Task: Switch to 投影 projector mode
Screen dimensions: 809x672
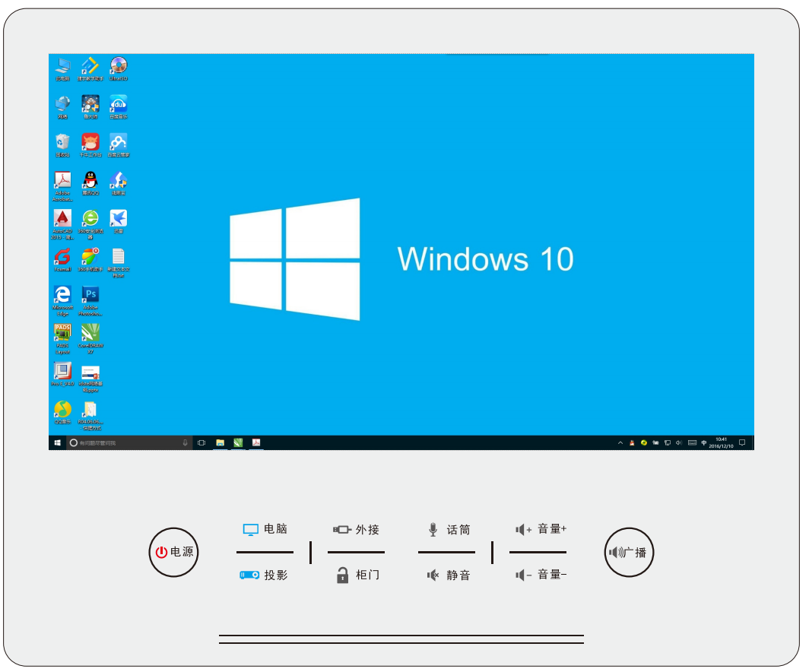Action: tap(265, 575)
